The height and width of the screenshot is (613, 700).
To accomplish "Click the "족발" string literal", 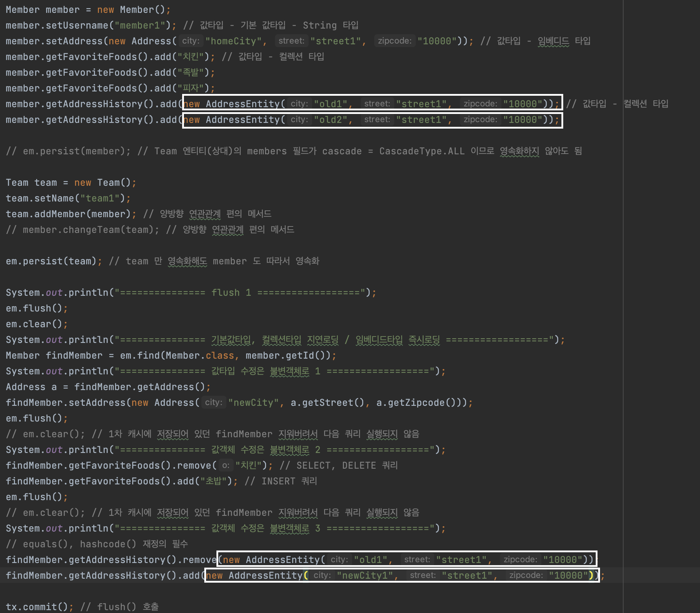I will click(190, 73).
